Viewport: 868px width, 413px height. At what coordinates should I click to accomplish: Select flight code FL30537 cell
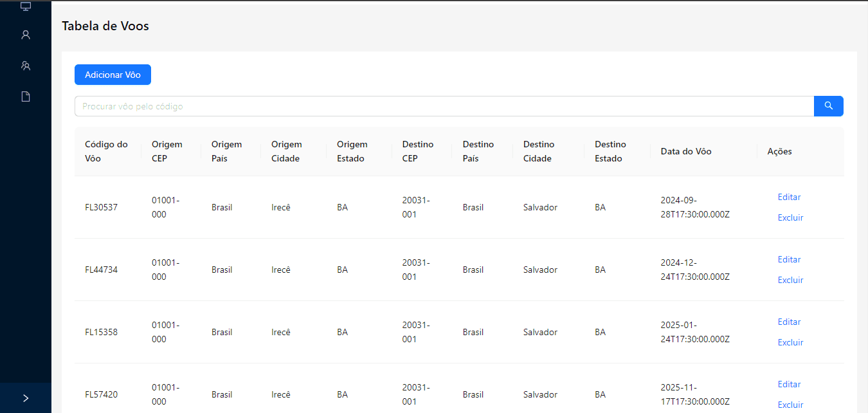tap(102, 207)
